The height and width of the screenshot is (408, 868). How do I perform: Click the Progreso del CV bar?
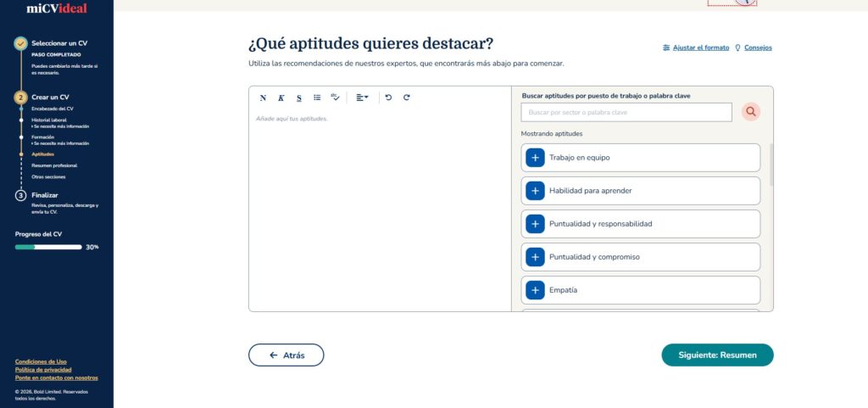48,247
